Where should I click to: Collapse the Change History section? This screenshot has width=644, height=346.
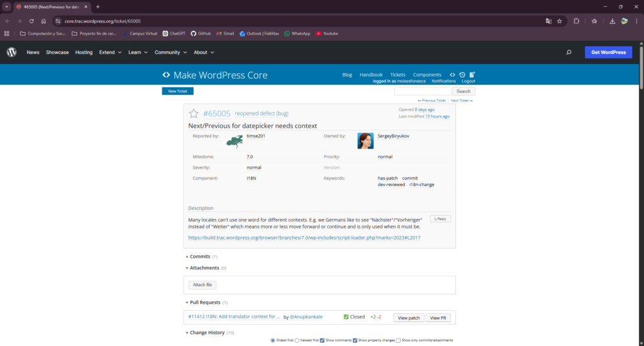click(x=207, y=332)
